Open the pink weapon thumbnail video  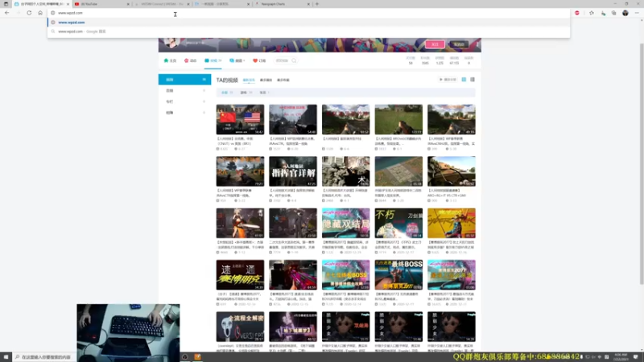pos(293,274)
